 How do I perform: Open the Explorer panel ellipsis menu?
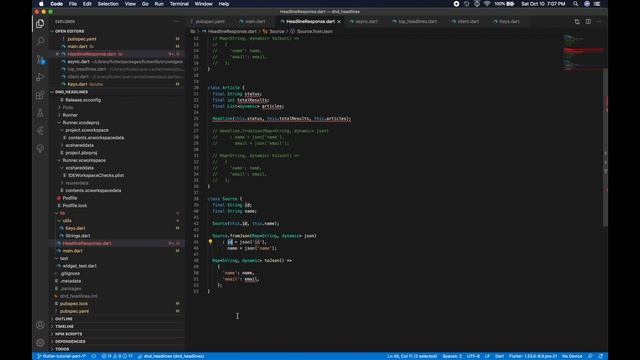point(176,22)
